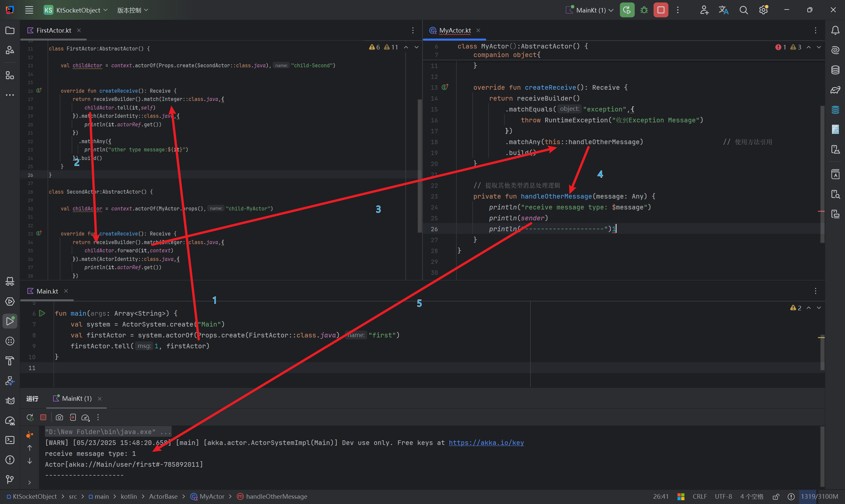
Task: Open the Git tool window icon
Action: click(x=10, y=479)
